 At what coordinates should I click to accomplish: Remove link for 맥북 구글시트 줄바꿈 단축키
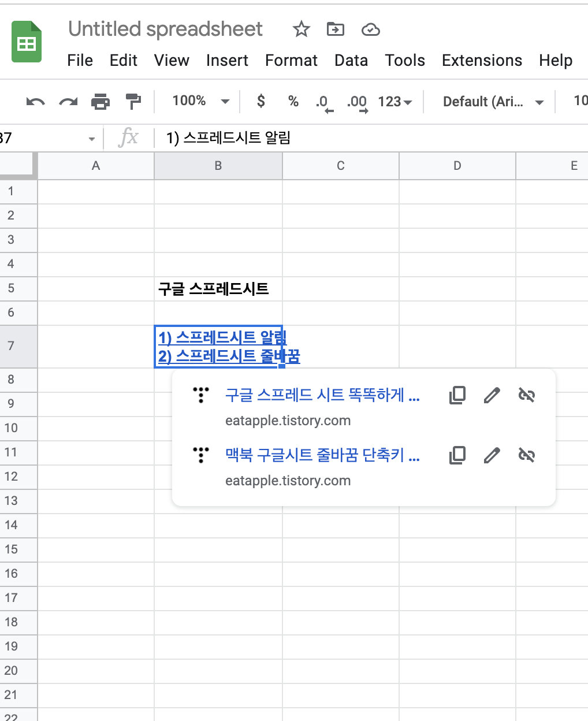pos(527,455)
